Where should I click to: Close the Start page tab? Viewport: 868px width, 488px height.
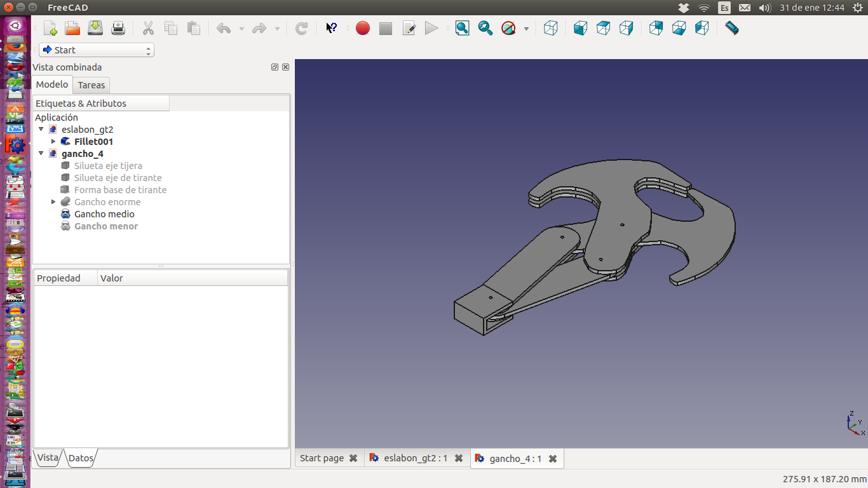[353, 458]
